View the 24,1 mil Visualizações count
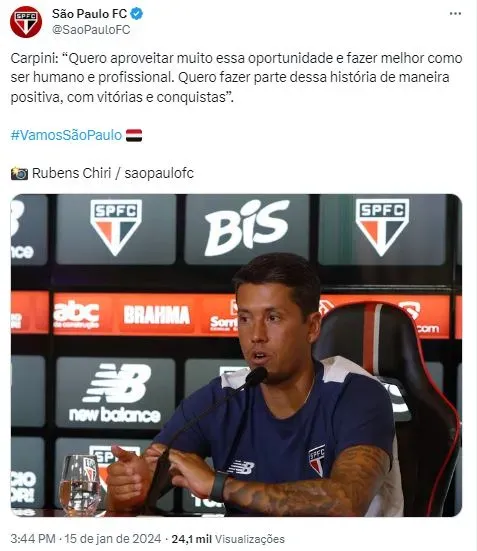Viewport: 477px width, 551px height. click(x=228, y=539)
